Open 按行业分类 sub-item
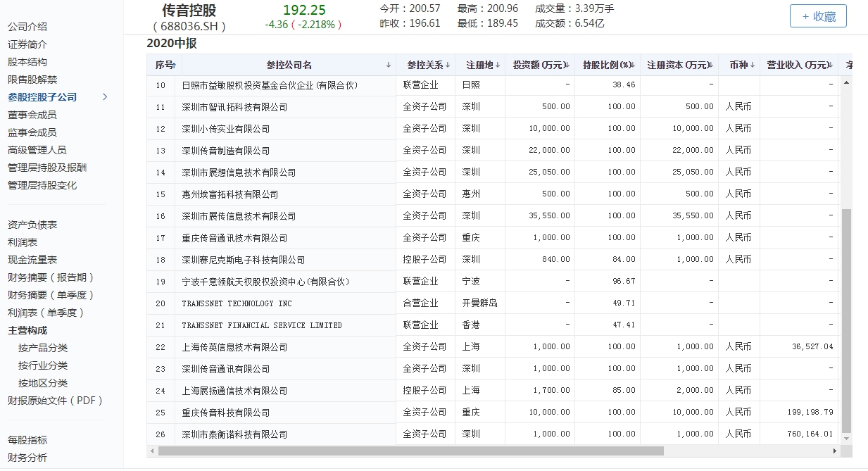868x471 pixels. (43, 365)
